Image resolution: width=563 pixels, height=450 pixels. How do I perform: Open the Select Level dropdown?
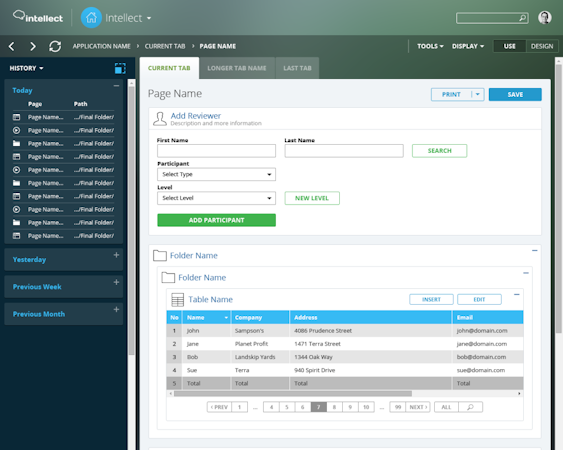217,198
